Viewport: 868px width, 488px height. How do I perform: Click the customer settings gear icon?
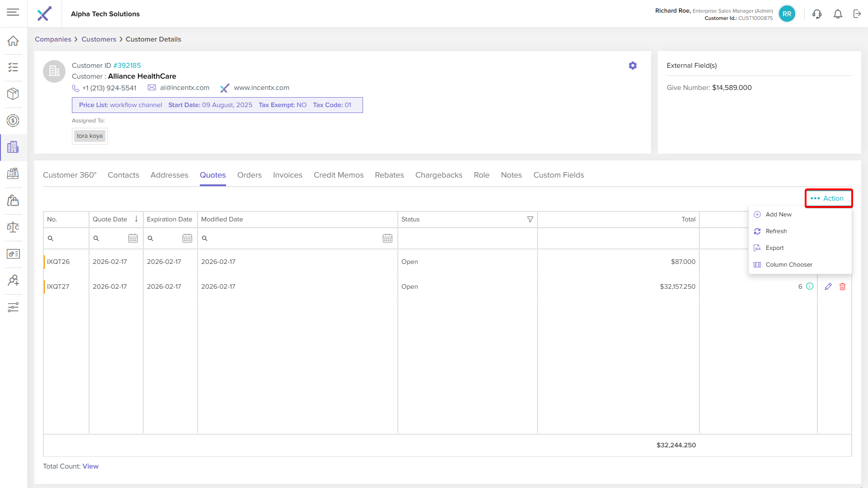tap(632, 66)
